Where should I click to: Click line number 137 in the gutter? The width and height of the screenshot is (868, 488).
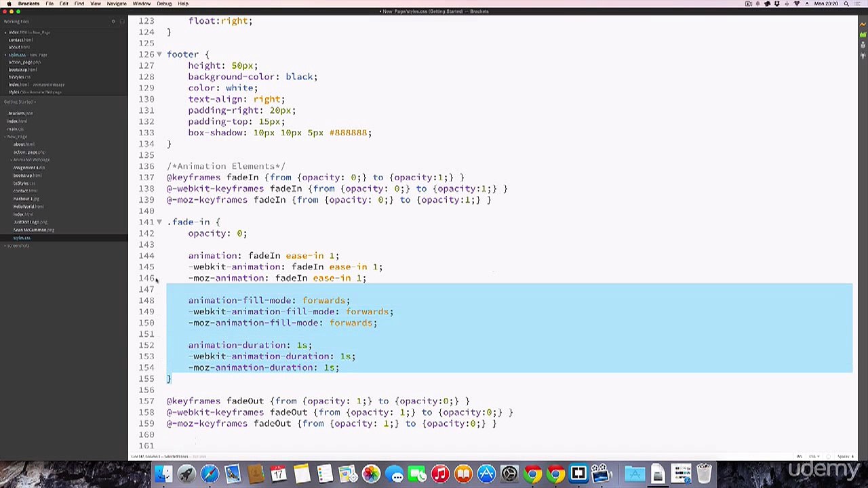[146, 178]
